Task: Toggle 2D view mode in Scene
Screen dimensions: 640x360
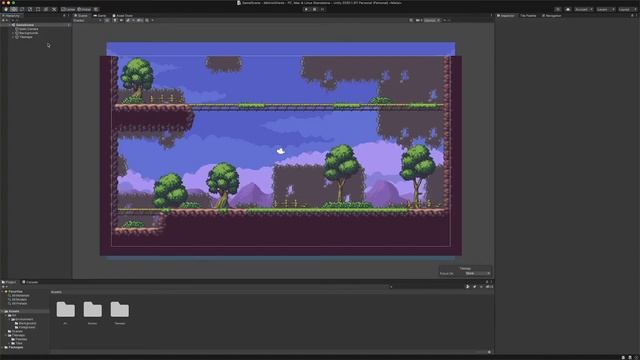Action: [107, 20]
